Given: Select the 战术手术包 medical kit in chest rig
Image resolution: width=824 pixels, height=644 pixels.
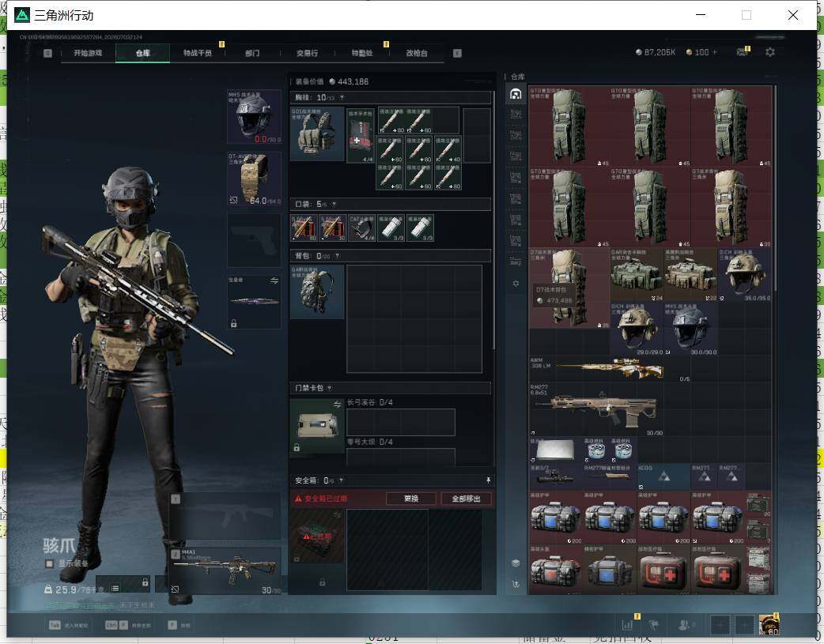Looking at the screenshot, I should click(x=361, y=136).
